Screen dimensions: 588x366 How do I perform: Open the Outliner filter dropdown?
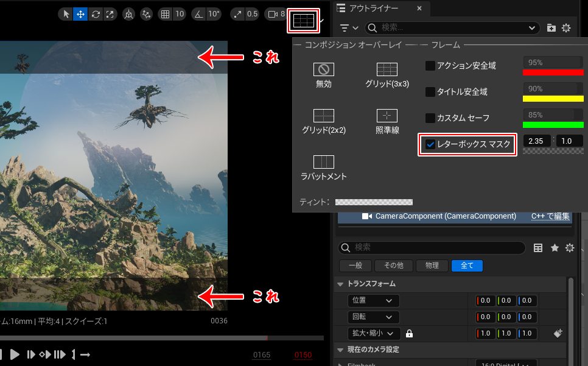click(349, 28)
